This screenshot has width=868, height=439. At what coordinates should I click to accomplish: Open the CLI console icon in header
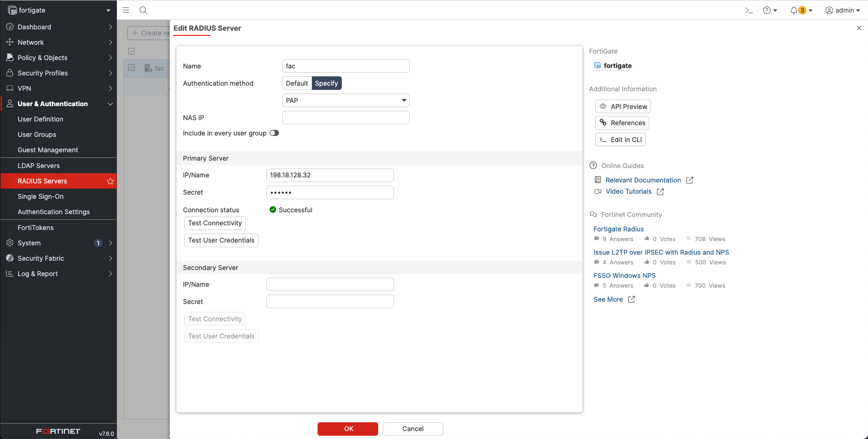tap(749, 10)
